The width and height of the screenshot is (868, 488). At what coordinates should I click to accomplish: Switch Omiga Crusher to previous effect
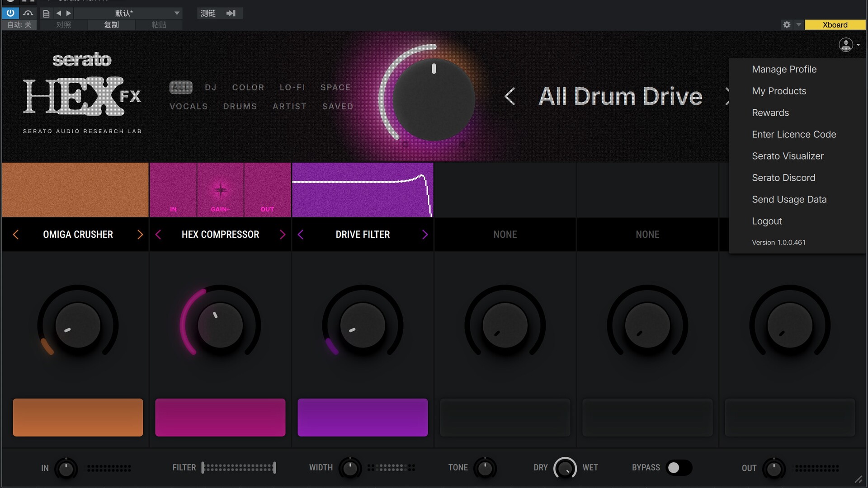(x=16, y=235)
